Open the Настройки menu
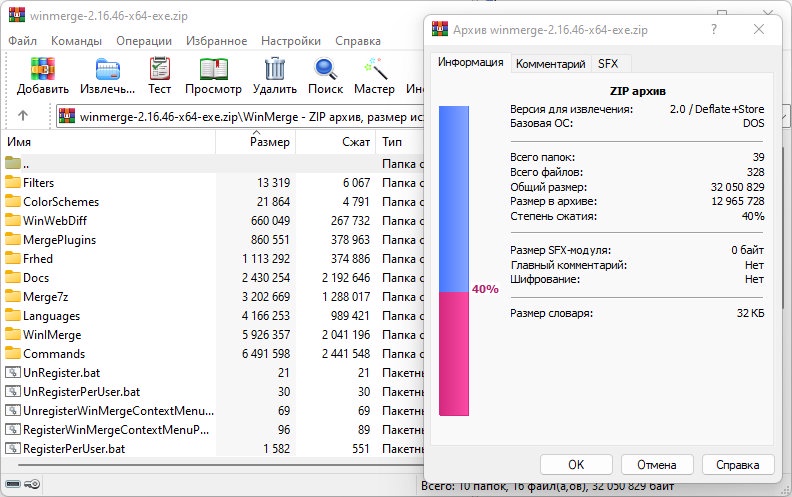 pyautogui.click(x=291, y=41)
